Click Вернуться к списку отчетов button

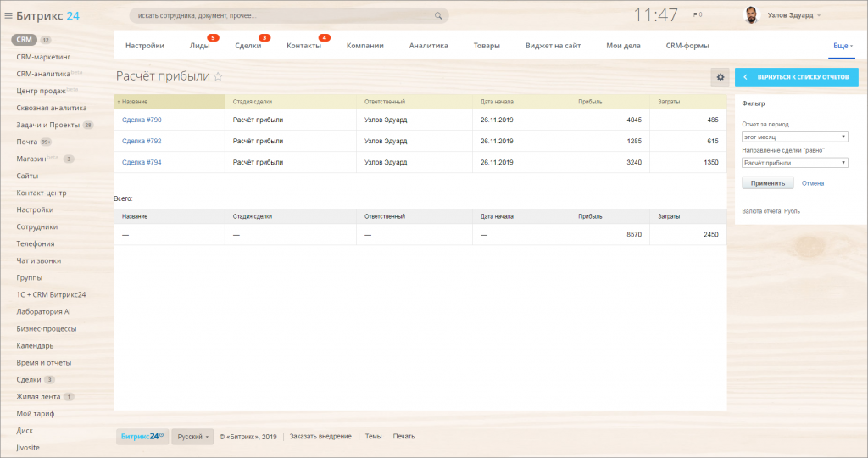(797, 77)
